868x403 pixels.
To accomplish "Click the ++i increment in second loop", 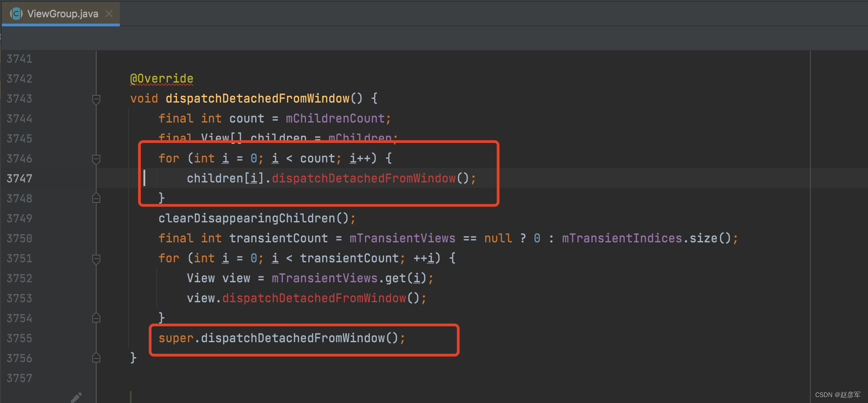I will tap(424, 259).
